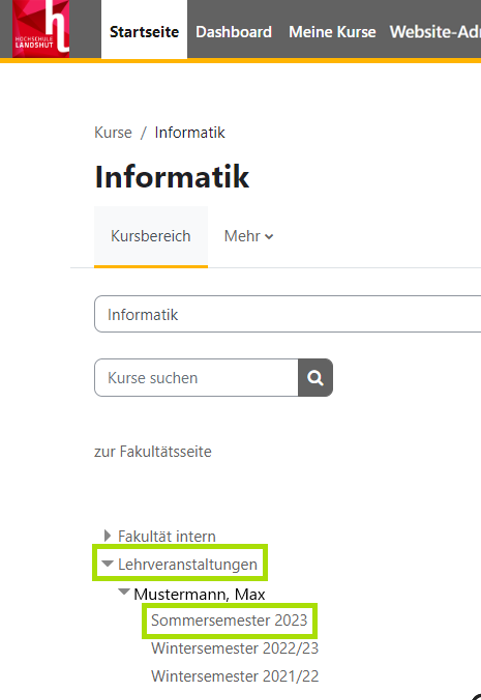The width and height of the screenshot is (481, 700).
Task: Collapse the Mustermann, Max triangle
Action: click(x=124, y=592)
